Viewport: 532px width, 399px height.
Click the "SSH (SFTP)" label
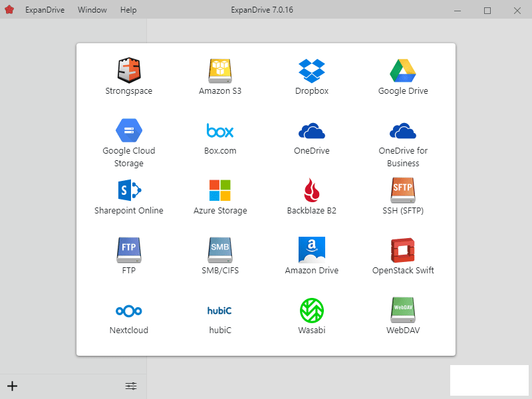click(403, 211)
